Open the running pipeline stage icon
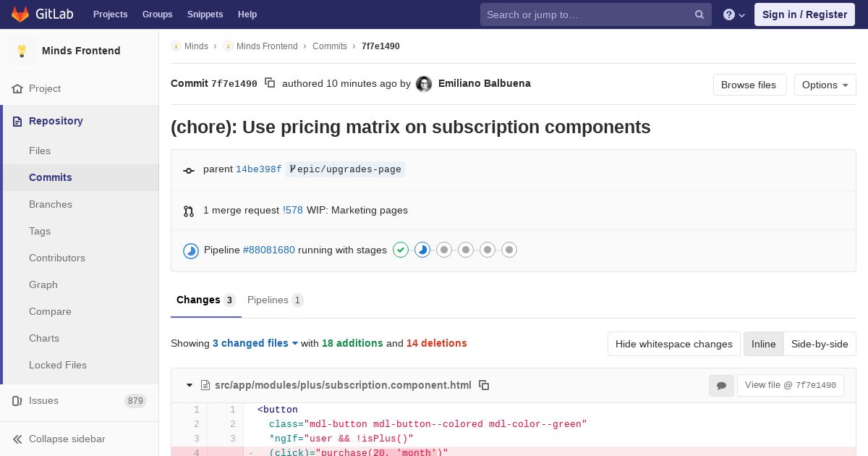The image size is (868, 456). pyautogui.click(x=422, y=250)
